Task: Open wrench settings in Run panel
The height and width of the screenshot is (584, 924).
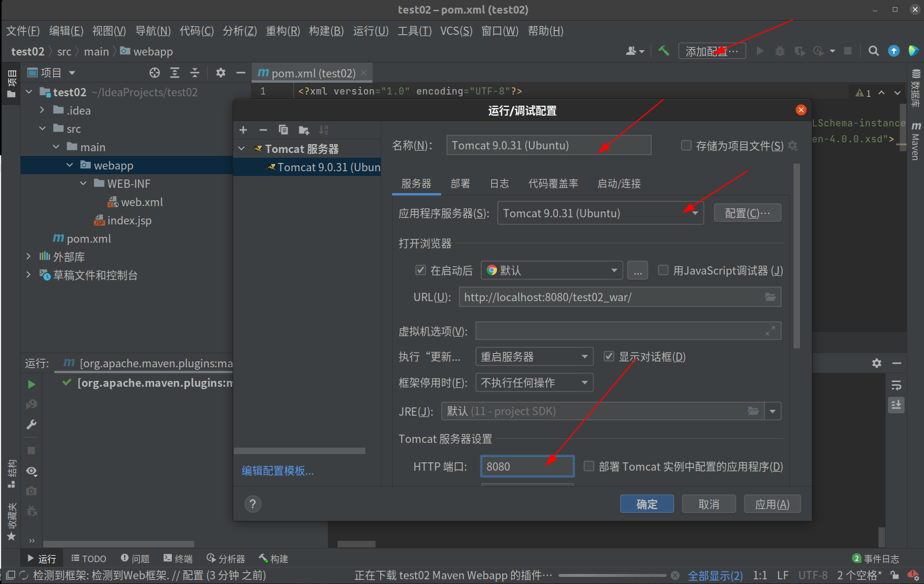Action: point(32,425)
